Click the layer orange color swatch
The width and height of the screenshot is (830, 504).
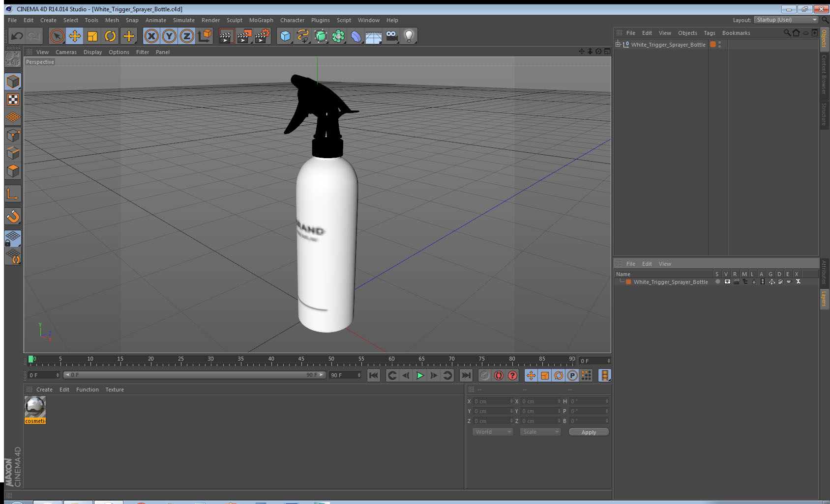pos(628,282)
